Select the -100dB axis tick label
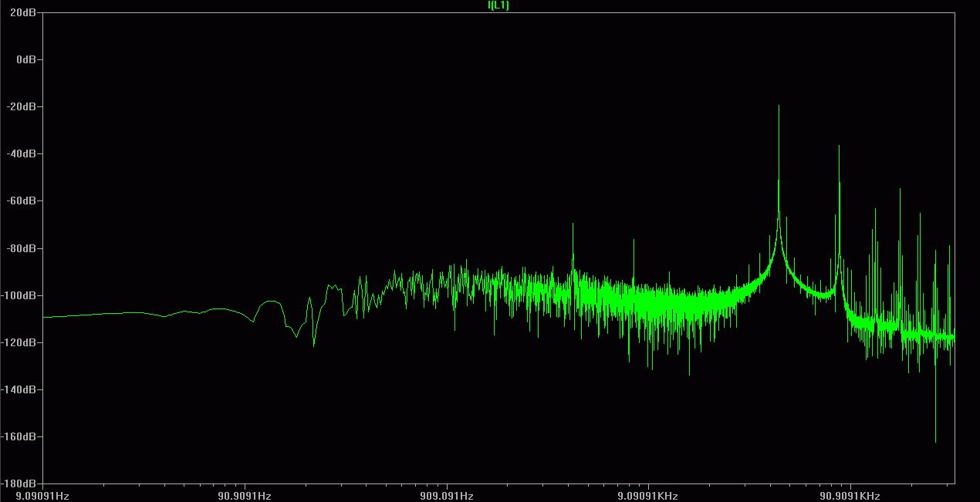 [22, 295]
